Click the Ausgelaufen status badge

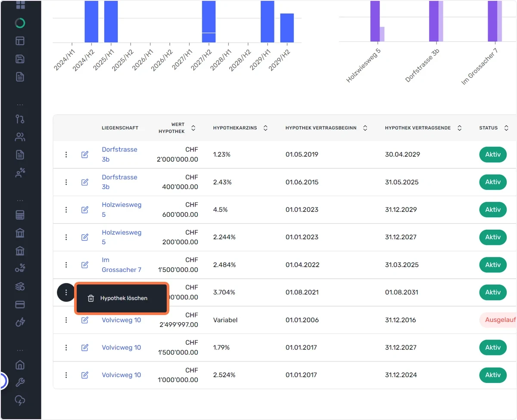[x=498, y=320]
